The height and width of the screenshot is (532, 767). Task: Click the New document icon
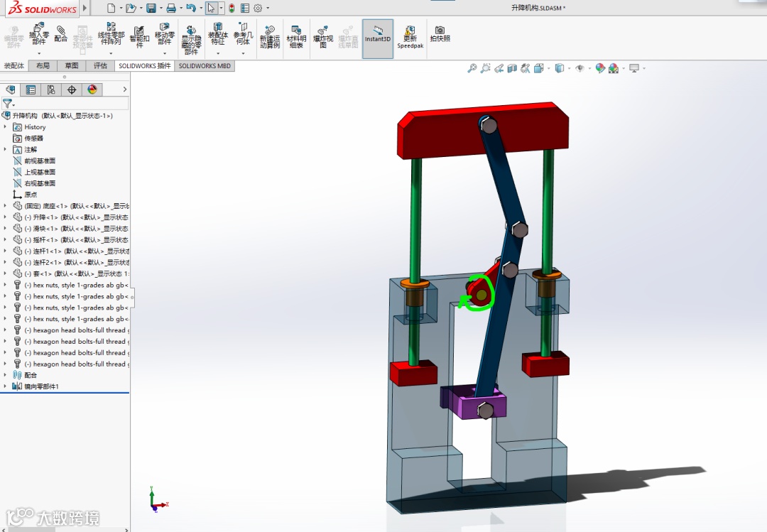pyautogui.click(x=111, y=8)
